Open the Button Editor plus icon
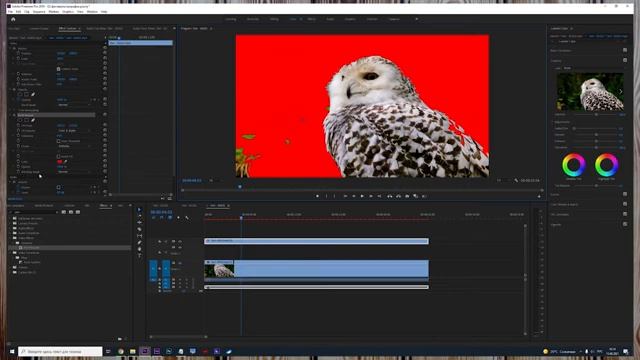 tap(539, 196)
